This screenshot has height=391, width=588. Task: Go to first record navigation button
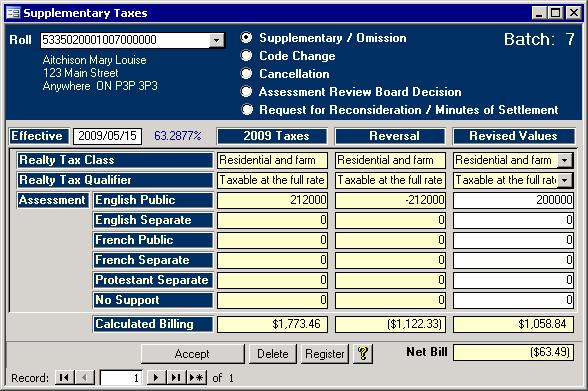point(64,378)
